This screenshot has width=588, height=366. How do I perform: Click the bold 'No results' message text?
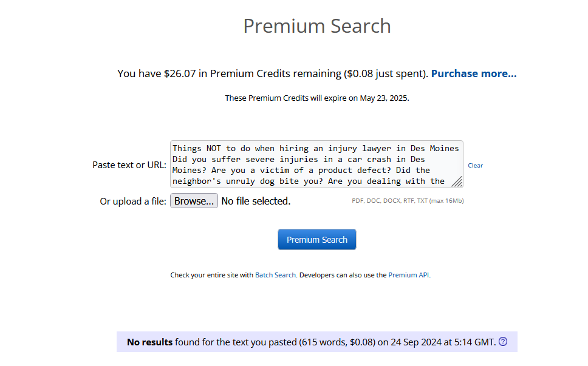click(x=149, y=342)
